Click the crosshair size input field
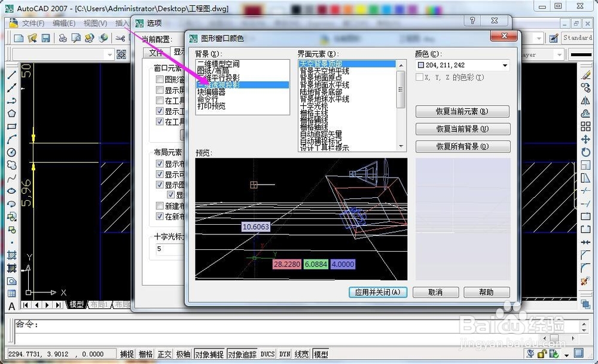The width and height of the screenshot is (598, 364). coord(170,249)
